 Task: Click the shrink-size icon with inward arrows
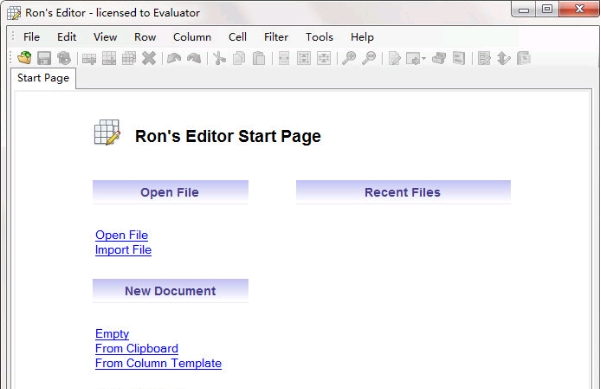tap(324, 58)
